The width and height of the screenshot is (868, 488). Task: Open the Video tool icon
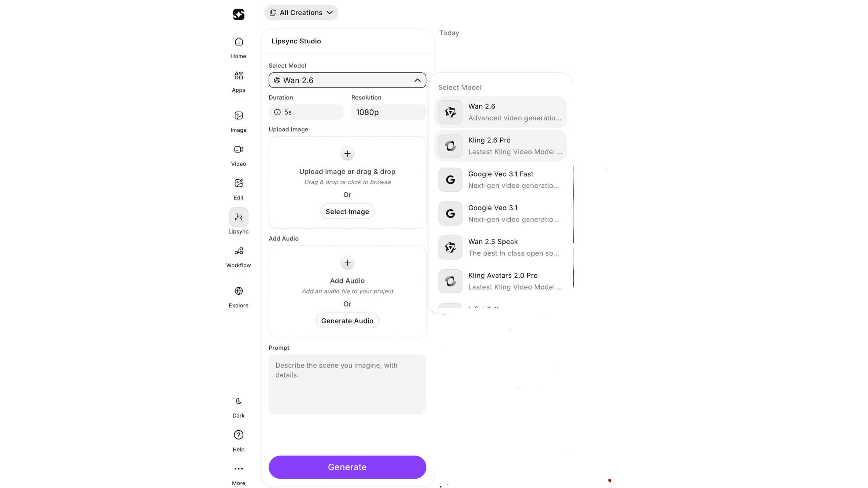(x=238, y=149)
